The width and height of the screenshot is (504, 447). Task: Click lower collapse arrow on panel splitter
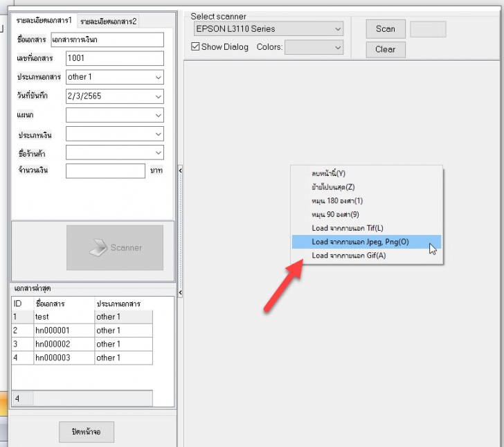click(180, 292)
